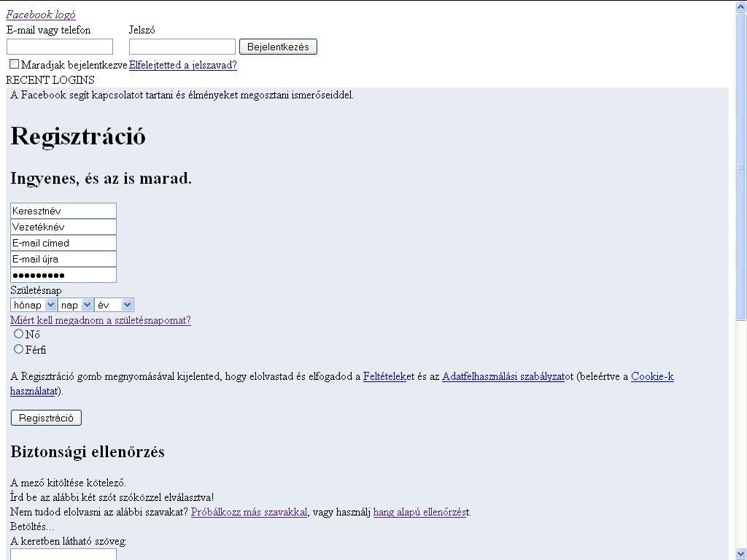Open the Feltételek link
The width and height of the screenshot is (747, 560).
point(384,377)
